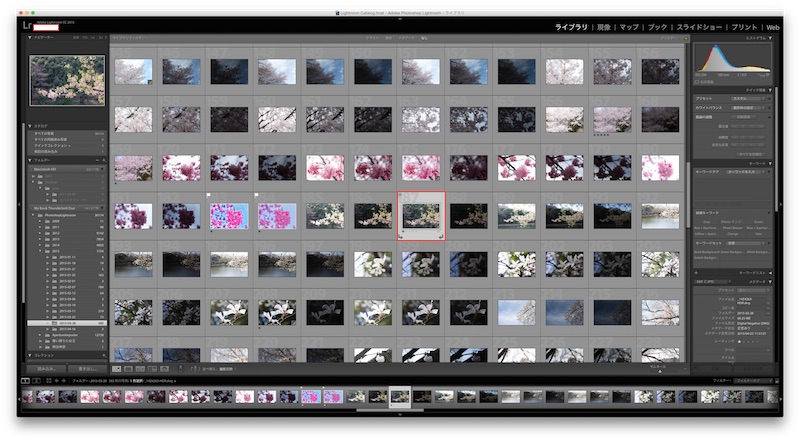The image size is (800, 441).
Task: Open White Balance dropdown in Quick Develop
Action: (748, 108)
